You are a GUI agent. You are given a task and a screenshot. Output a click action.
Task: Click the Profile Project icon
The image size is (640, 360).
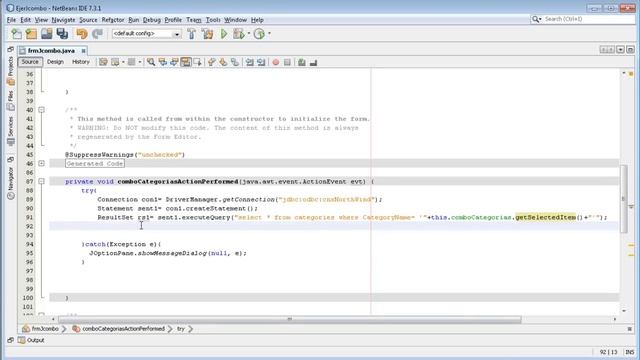pyautogui.click(x=259, y=34)
